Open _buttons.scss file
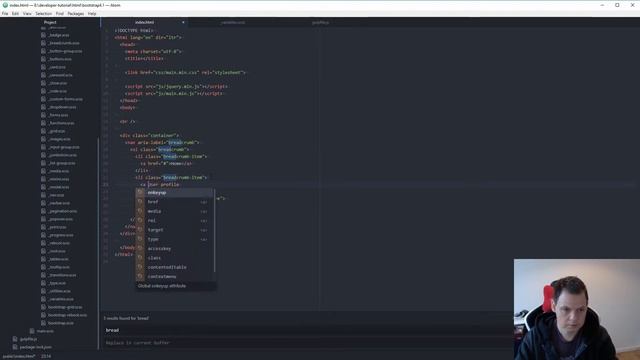 60,59
